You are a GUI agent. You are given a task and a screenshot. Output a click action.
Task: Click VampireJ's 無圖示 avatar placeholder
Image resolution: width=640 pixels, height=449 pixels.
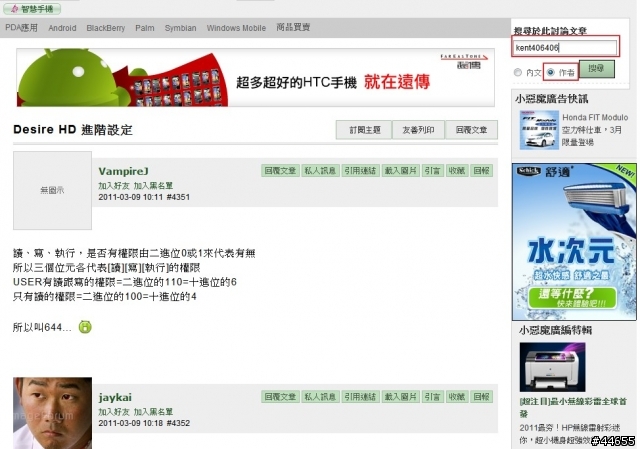tap(52, 190)
